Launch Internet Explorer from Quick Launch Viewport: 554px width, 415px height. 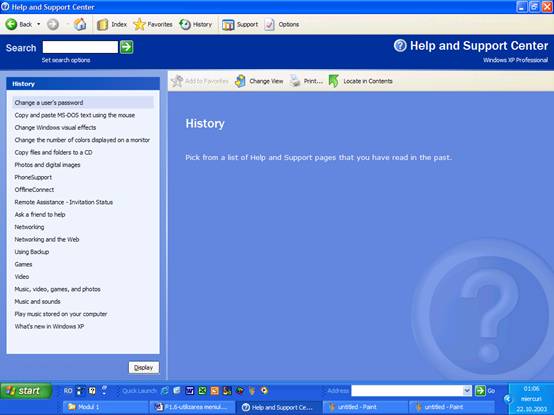[x=165, y=391]
